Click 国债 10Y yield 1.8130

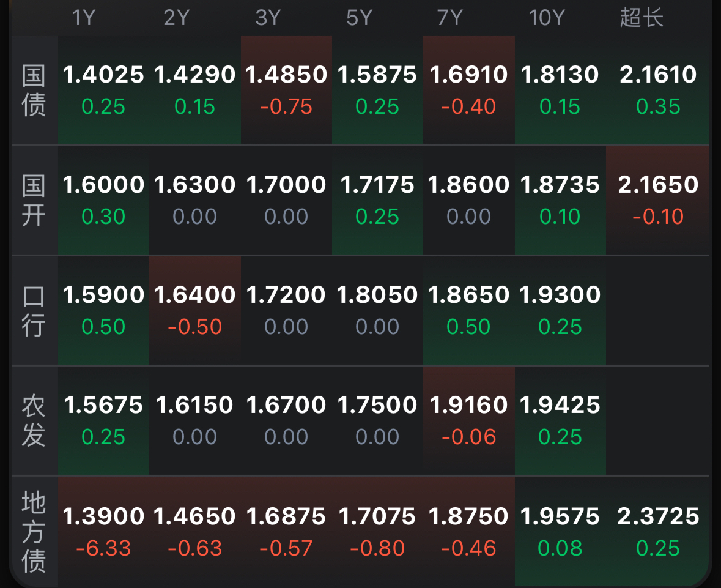(560, 90)
